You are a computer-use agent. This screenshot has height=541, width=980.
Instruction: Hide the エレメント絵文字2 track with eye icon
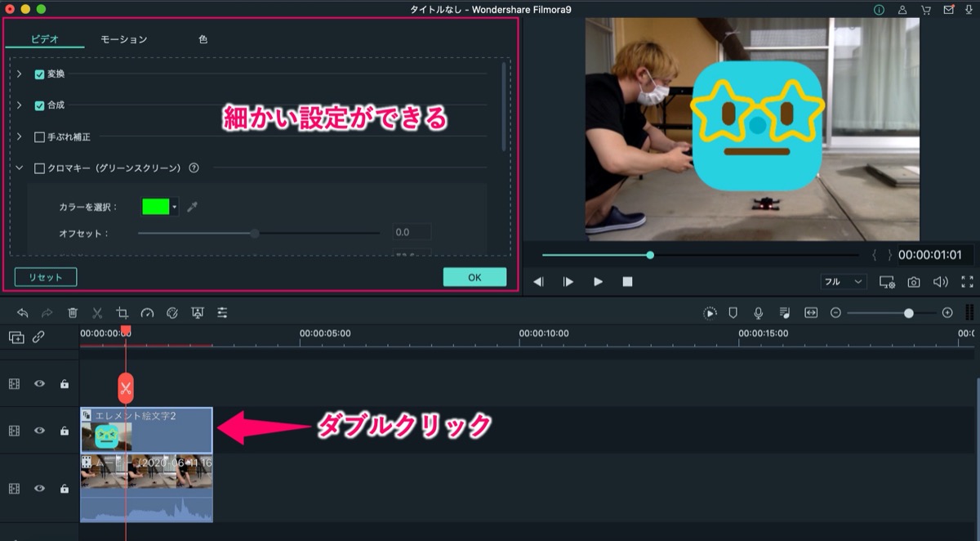coord(39,430)
